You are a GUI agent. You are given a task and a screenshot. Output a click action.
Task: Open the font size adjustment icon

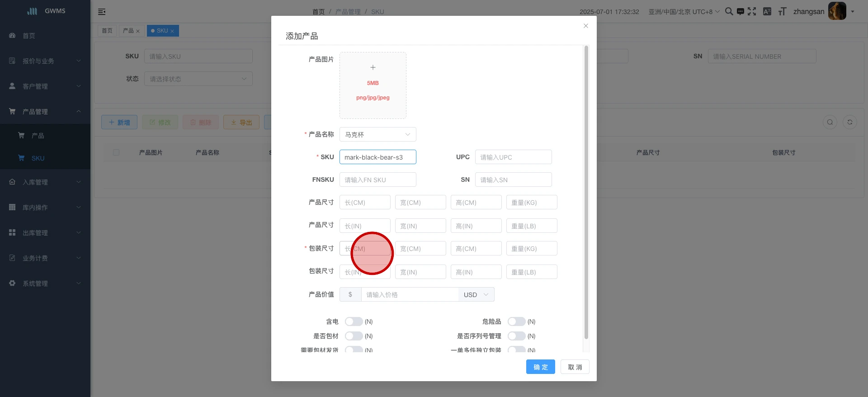782,11
